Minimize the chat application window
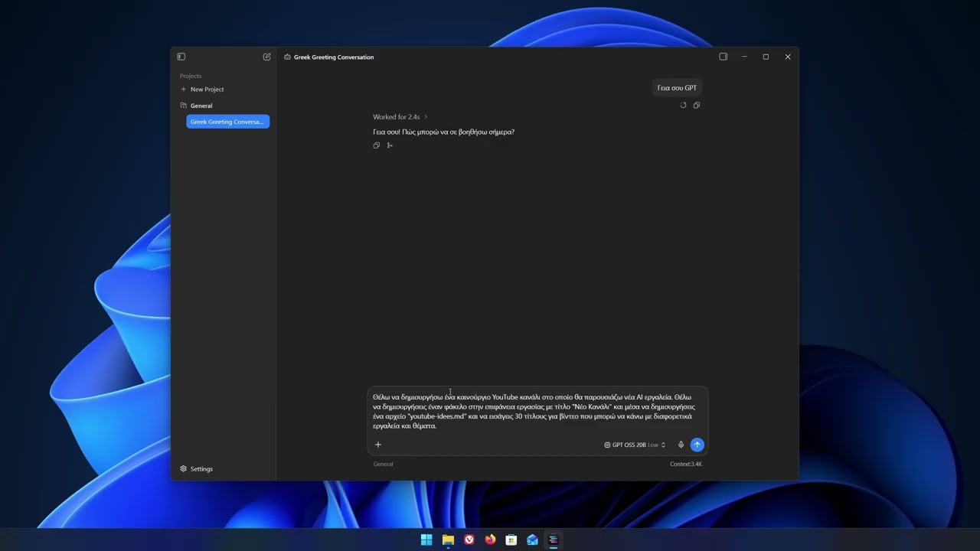This screenshot has width=980, height=551. coord(744,57)
